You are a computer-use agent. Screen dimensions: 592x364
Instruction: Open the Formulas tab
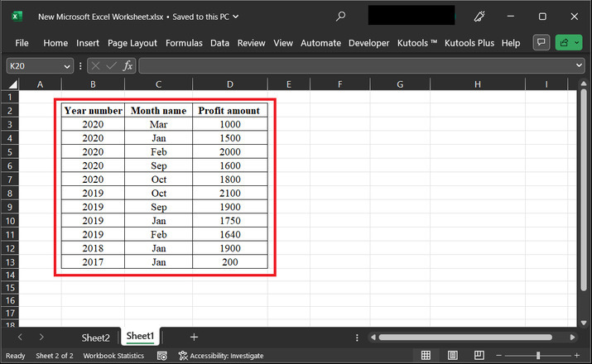click(184, 43)
